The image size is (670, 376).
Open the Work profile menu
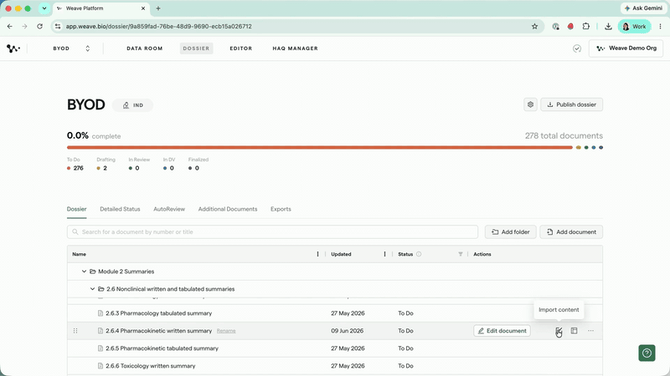(x=635, y=26)
